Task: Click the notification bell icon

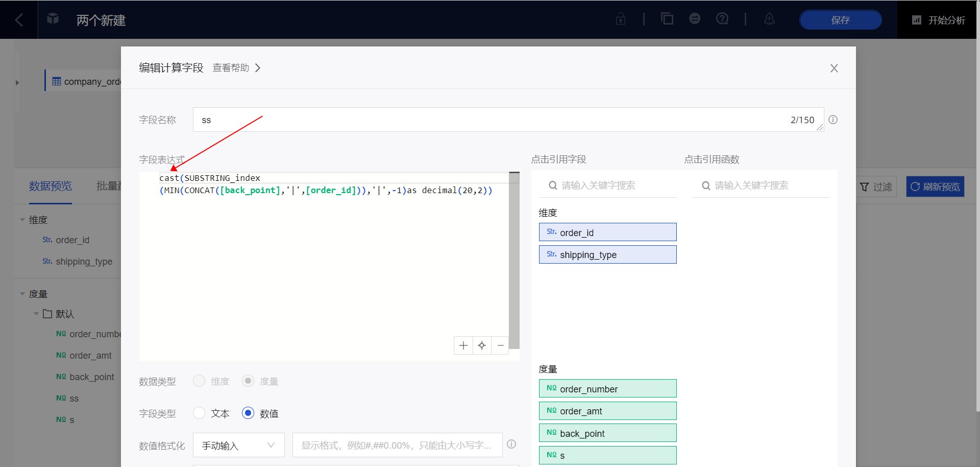Action: 769,19
